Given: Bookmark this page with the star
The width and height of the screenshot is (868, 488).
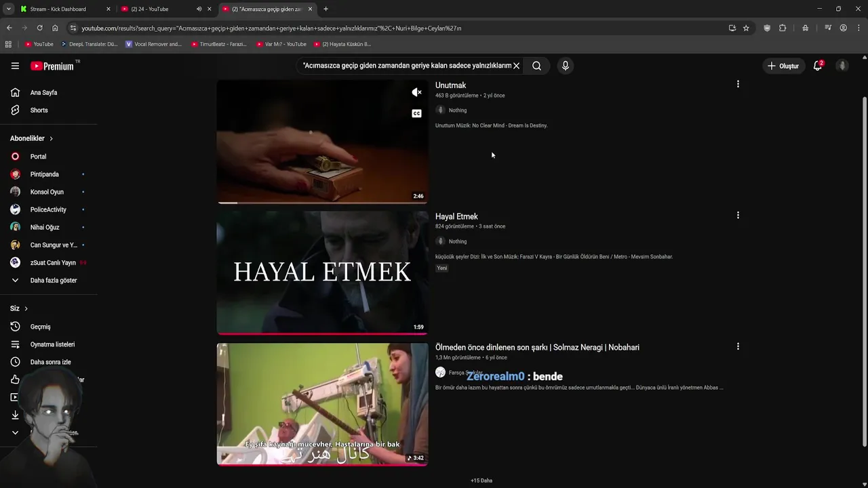Looking at the screenshot, I should pos(746,28).
